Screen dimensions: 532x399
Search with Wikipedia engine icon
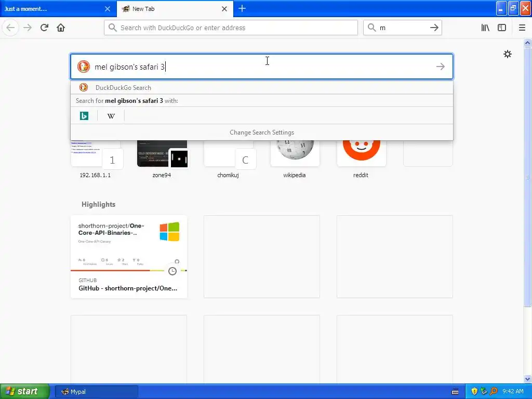click(x=111, y=116)
